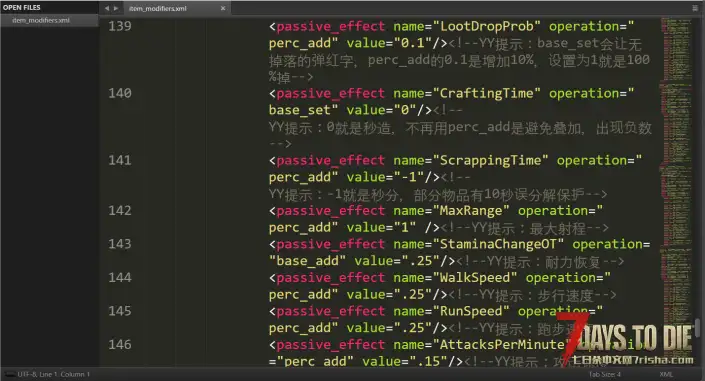Click the OPEN FILES sidebar header
705x381 pixels.
(22, 7)
